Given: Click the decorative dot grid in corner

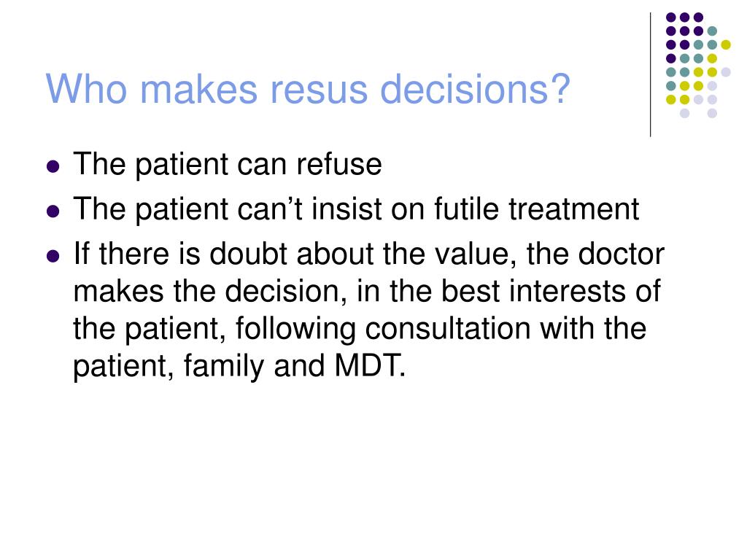Looking at the screenshot, I should [x=698, y=65].
